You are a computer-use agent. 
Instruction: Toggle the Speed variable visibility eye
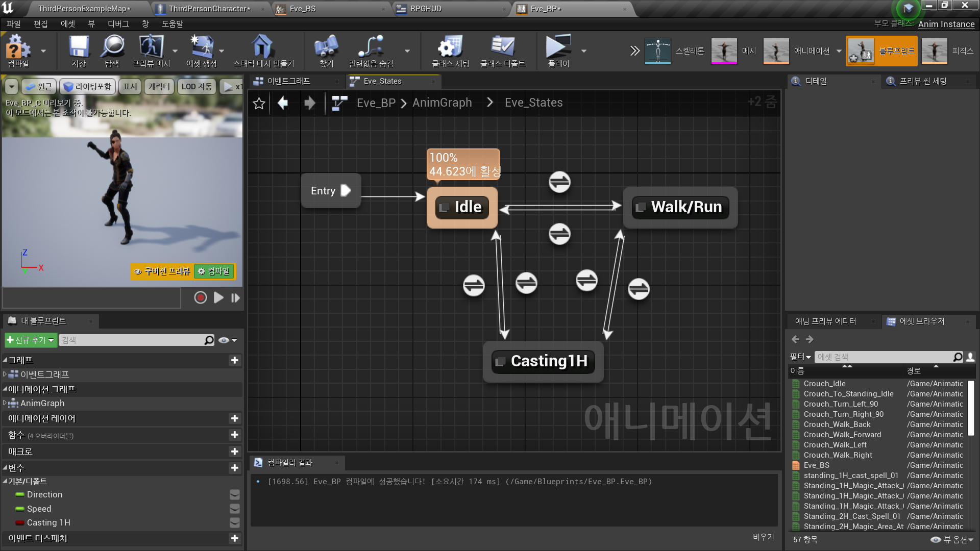pos(234,509)
